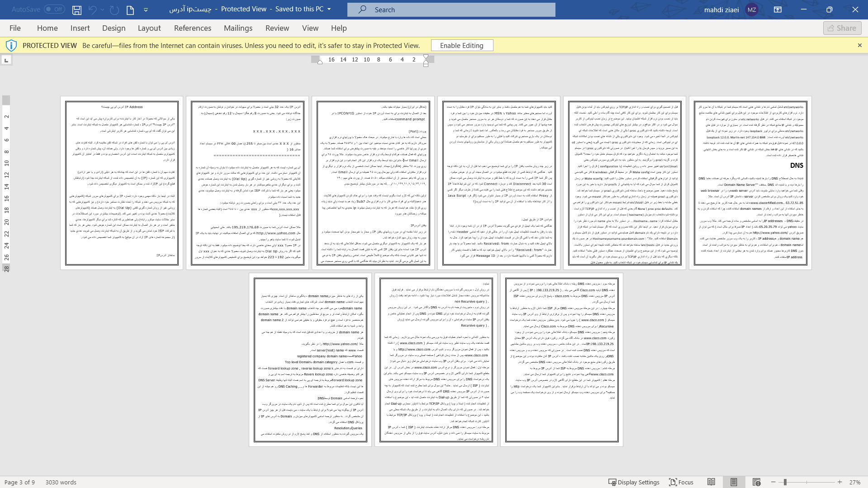868x488 pixels.
Task: Click the bottom-row page mentioning non Recursive query
Action: [x=436, y=360]
